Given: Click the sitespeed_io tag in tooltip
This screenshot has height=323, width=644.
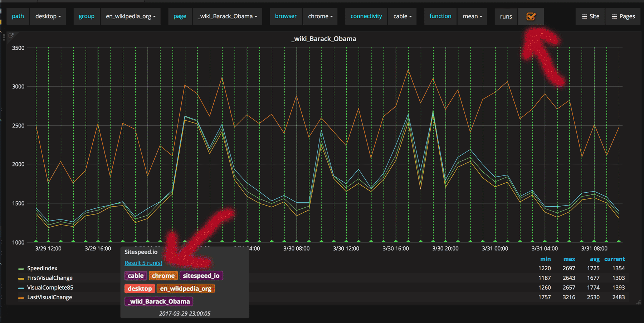Looking at the screenshot, I should (201, 276).
